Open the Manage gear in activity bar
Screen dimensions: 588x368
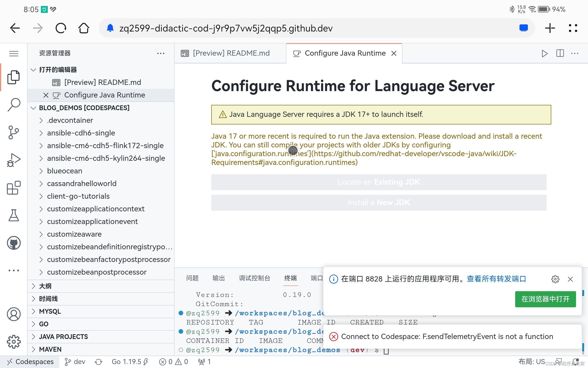pyautogui.click(x=14, y=342)
